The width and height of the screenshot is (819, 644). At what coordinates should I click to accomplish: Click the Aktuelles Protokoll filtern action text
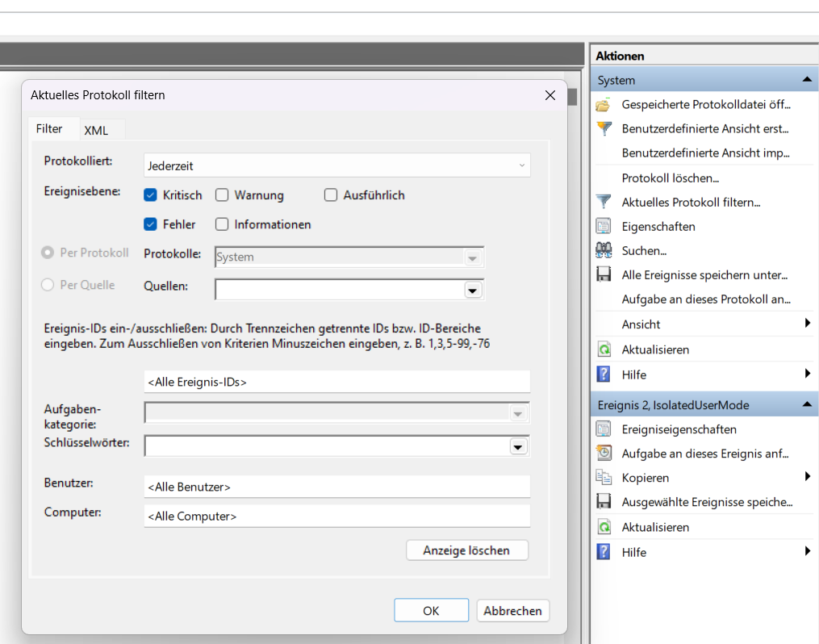(x=691, y=202)
